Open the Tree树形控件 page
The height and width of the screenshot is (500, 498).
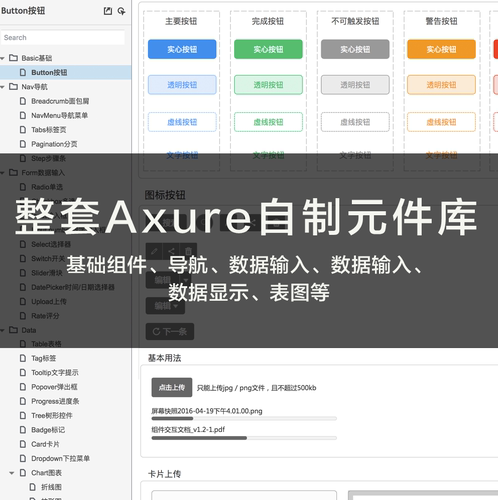point(52,416)
